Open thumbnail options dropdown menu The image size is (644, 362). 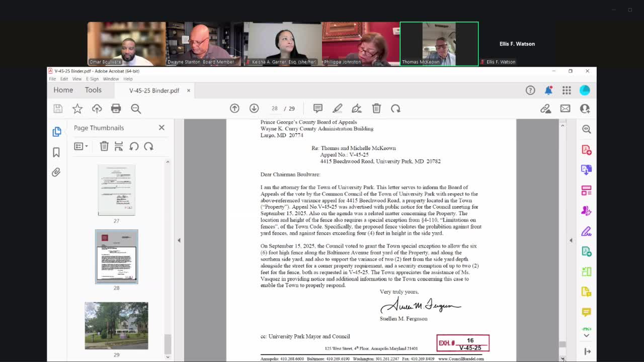[80, 146]
